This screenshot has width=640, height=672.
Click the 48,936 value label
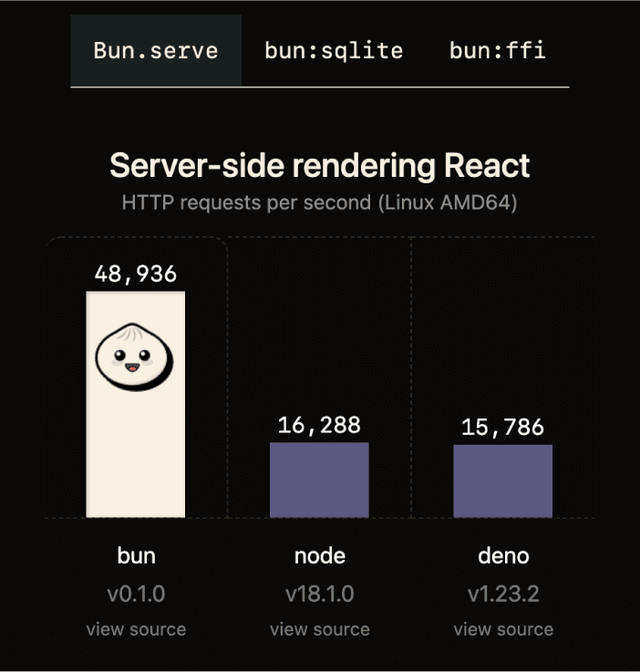[135, 274]
